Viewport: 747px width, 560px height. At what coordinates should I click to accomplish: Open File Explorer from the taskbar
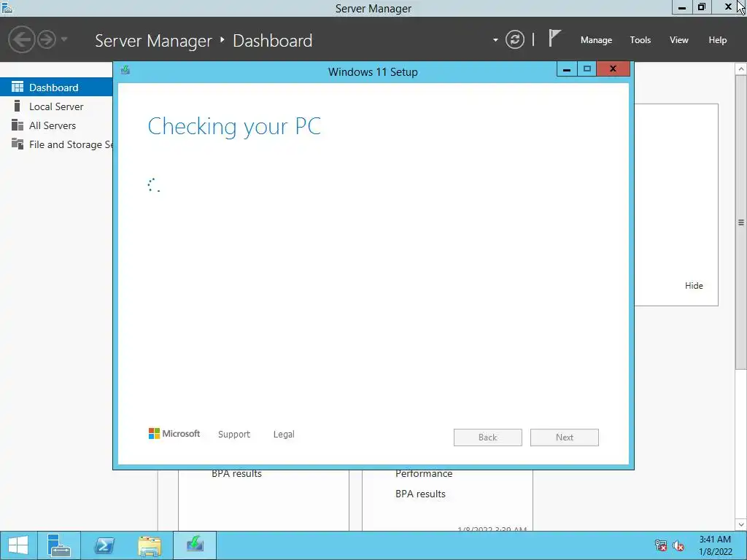coord(150,545)
